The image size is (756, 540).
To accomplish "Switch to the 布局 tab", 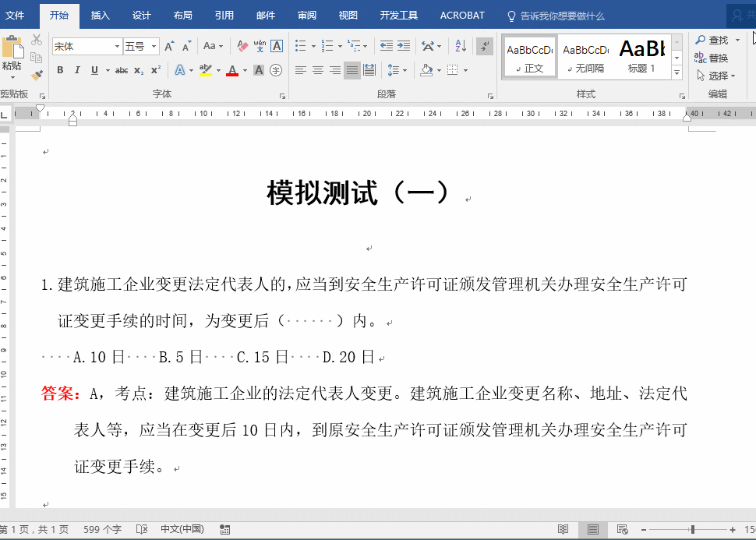I will (182, 16).
